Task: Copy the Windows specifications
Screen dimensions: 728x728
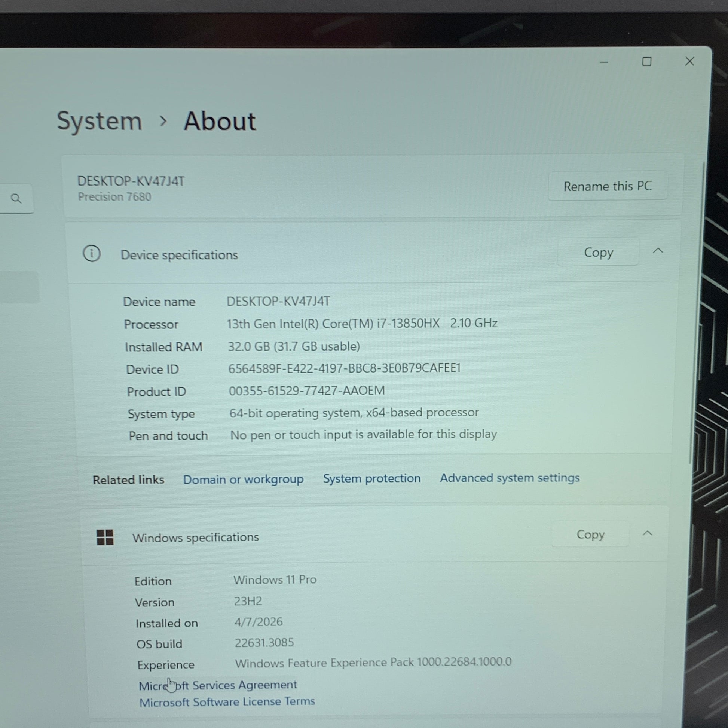Action: click(x=590, y=534)
